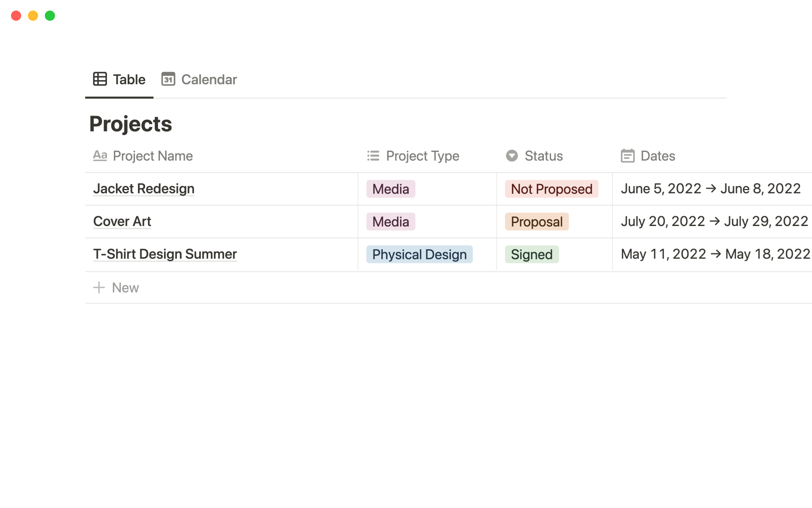Screen dimensions: 812x508
Task: Select the Table tab
Action: [129, 80]
